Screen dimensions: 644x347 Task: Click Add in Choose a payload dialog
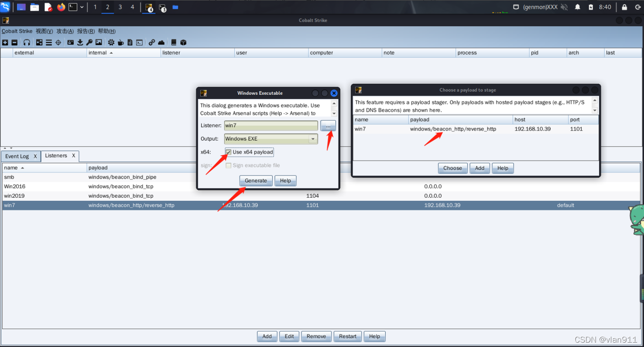[480, 168]
